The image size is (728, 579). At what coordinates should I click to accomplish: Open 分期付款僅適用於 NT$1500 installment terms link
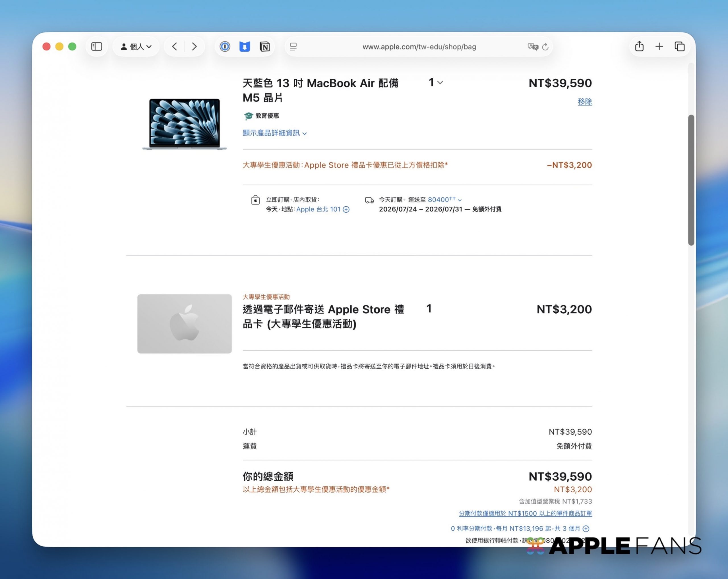pyautogui.click(x=526, y=514)
